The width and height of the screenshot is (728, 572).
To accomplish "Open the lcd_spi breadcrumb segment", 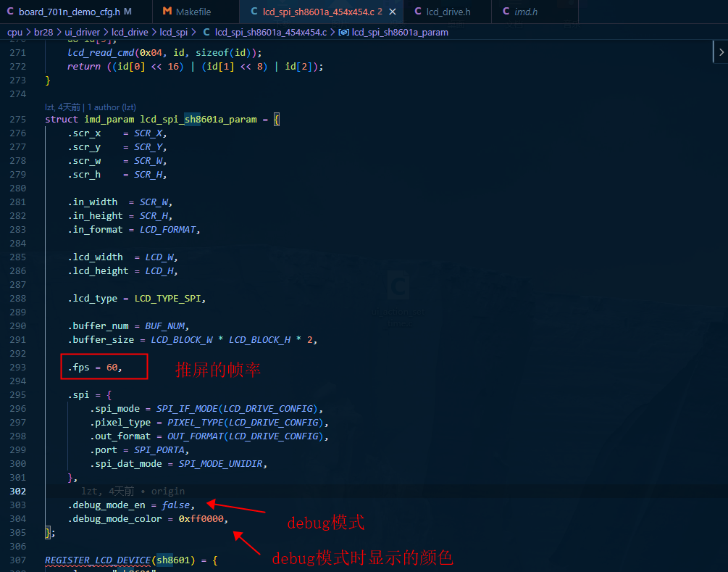I will [x=174, y=32].
